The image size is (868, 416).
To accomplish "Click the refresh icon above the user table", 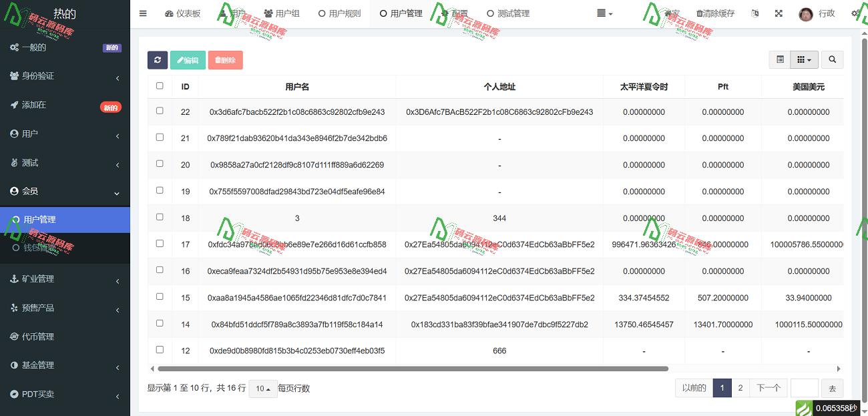I will [x=158, y=59].
